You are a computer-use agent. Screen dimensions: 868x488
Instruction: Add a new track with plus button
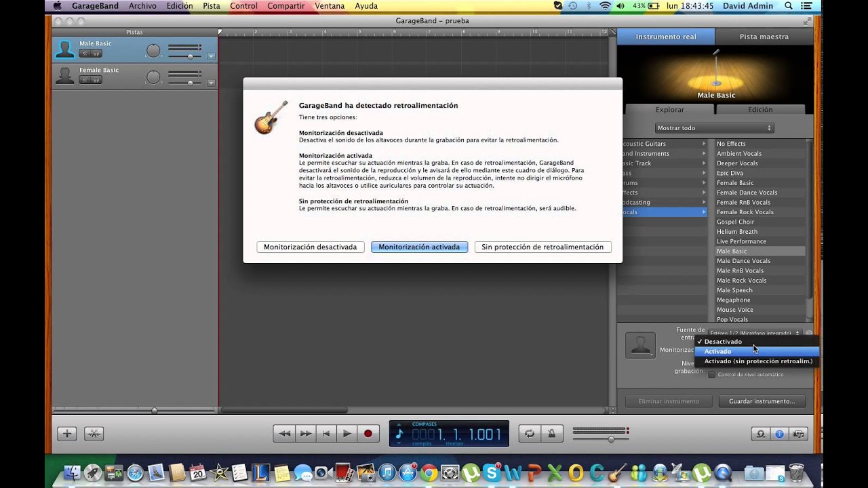point(66,434)
